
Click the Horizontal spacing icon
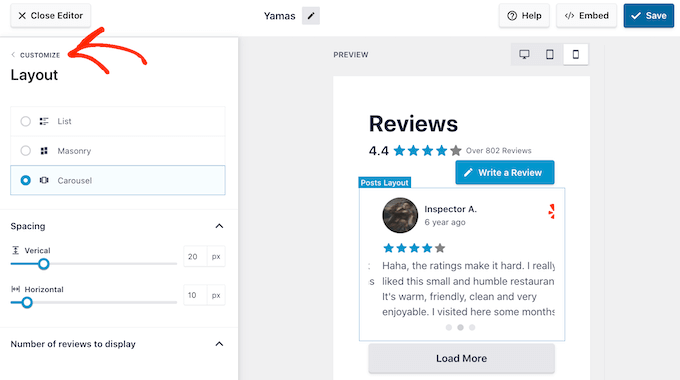pos(16,289)
